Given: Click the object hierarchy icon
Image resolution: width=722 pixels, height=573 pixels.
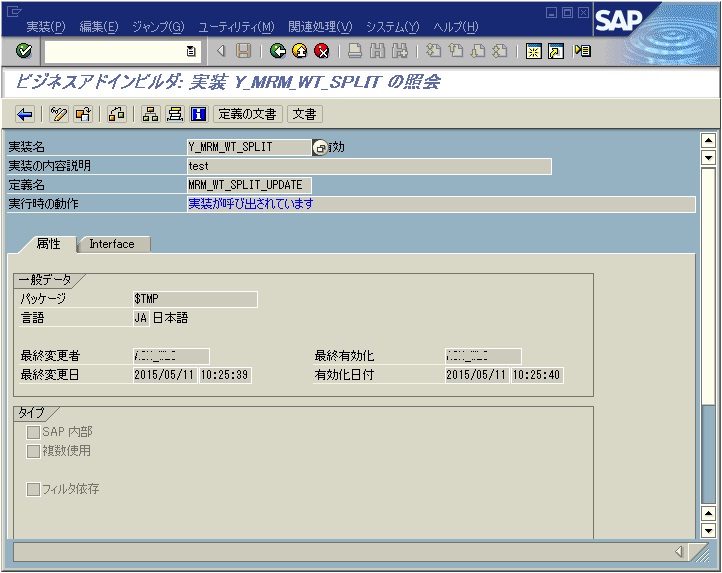Looking at the screenshot, I should tap(150, 114).
